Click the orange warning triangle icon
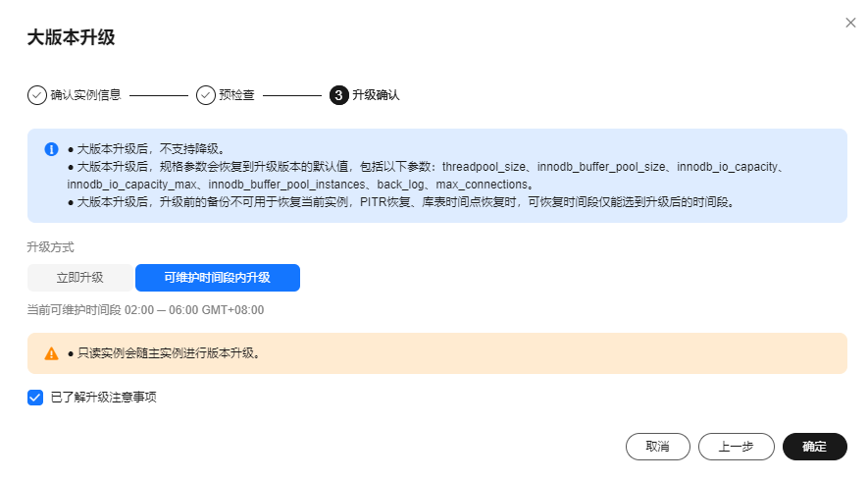868x481 pixels. click(x=51, y=353)
